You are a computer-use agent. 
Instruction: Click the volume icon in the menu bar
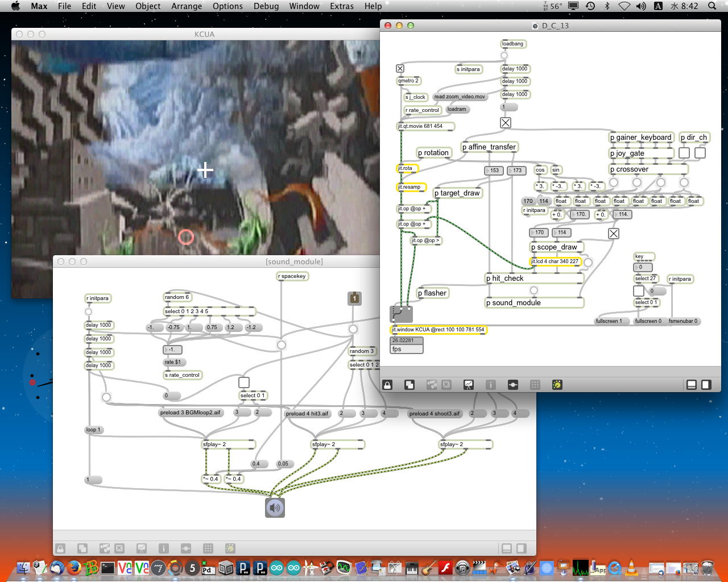(x=641, y=6)
